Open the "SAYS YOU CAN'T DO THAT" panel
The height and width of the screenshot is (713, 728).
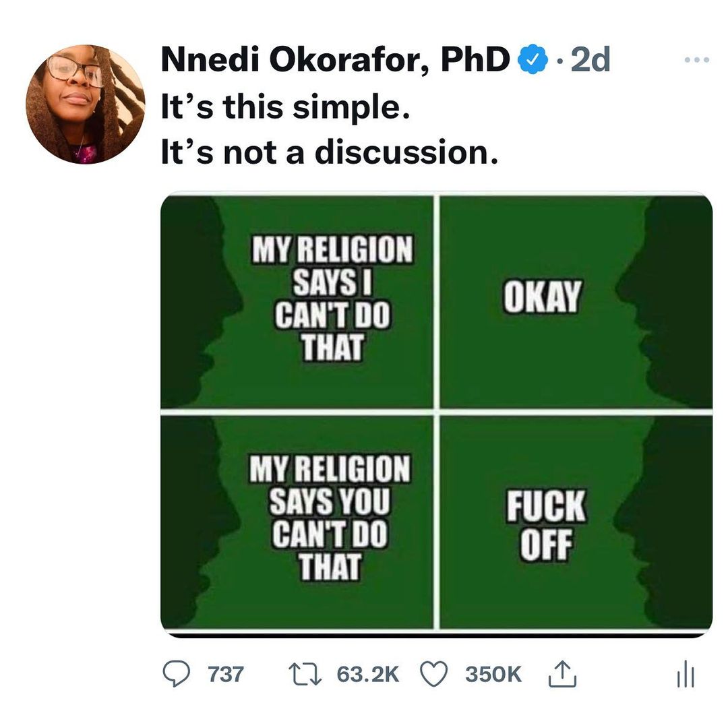pos(330,519)
